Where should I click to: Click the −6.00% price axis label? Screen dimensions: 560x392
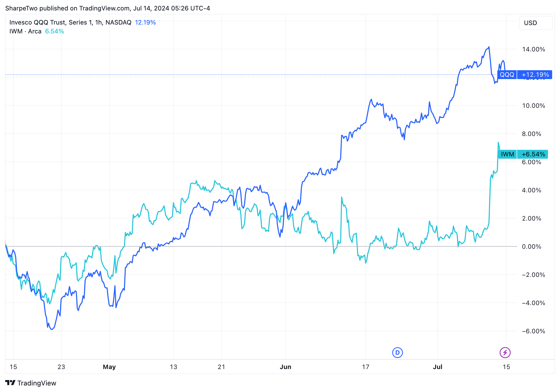coord(533,331)
